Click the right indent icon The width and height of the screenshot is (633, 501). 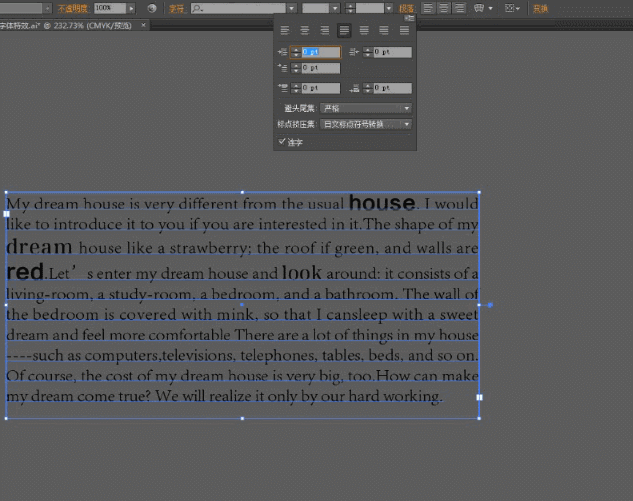click(354, 52)
